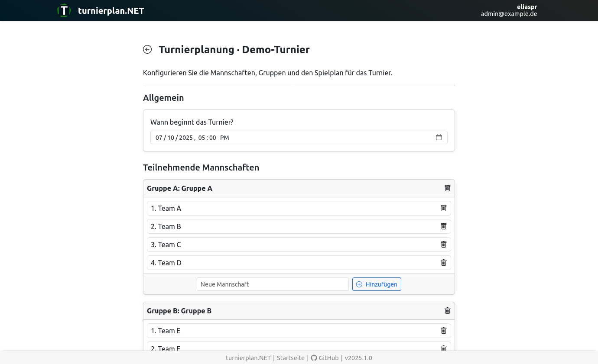Select the Team E row text
This screenshot has height=364, width=598.
point(166,331)
